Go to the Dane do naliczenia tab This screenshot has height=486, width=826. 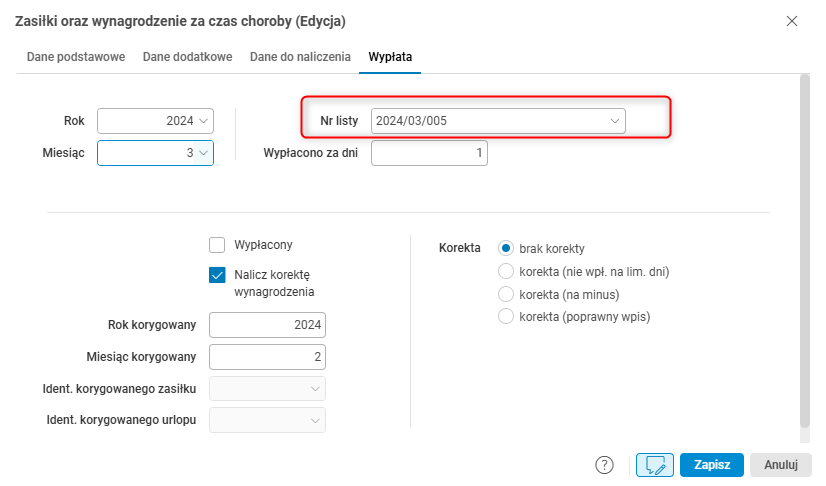point(300,57)
